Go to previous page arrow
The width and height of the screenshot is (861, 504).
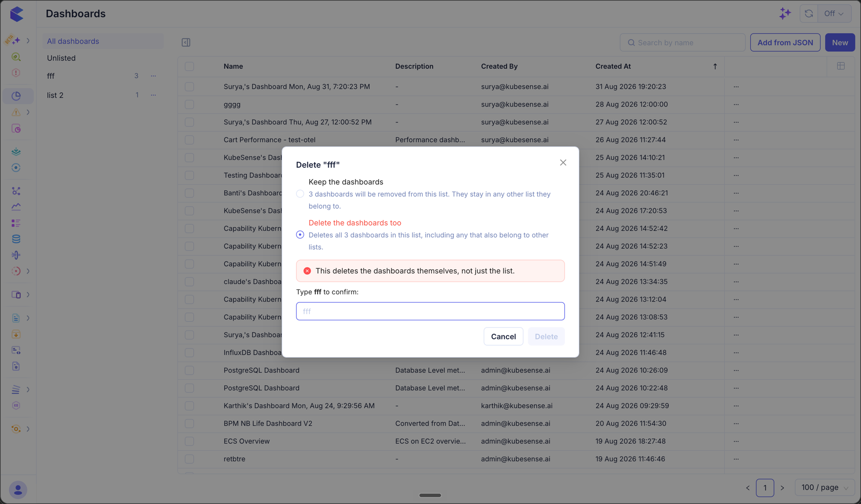point(748,488)
